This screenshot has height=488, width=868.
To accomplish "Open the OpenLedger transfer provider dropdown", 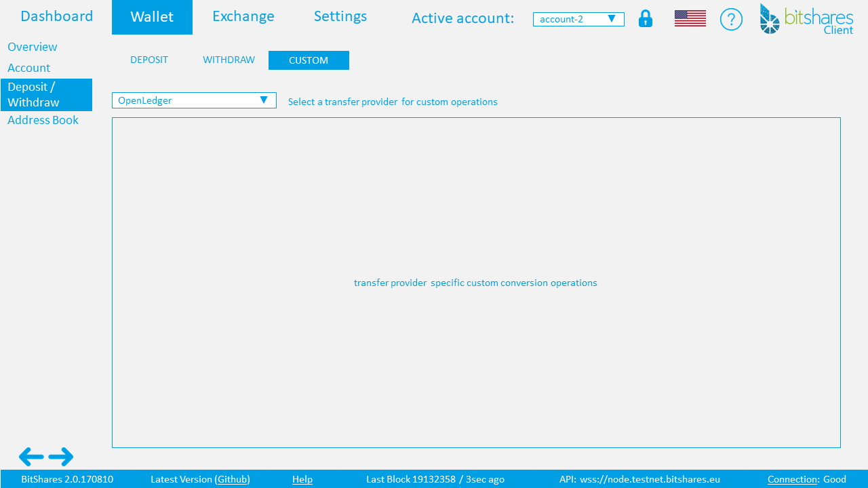I will (194, 100).
